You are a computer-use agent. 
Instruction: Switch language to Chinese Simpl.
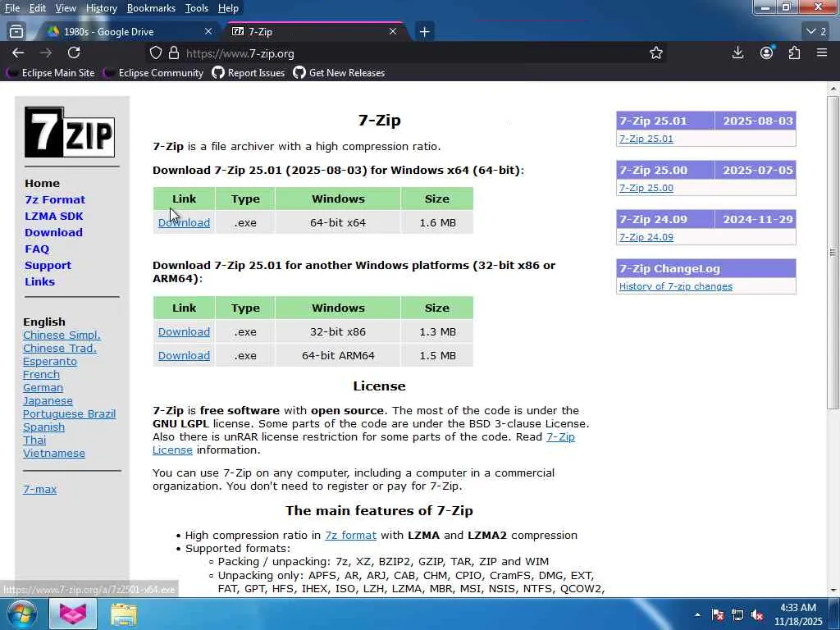pyautogui.click(x=62, y=336)
